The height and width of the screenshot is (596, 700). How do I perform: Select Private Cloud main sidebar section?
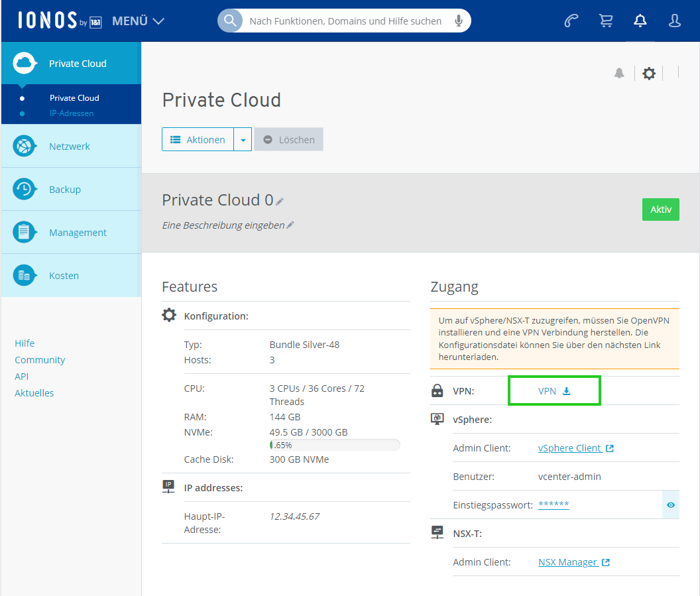click(72, 64)
